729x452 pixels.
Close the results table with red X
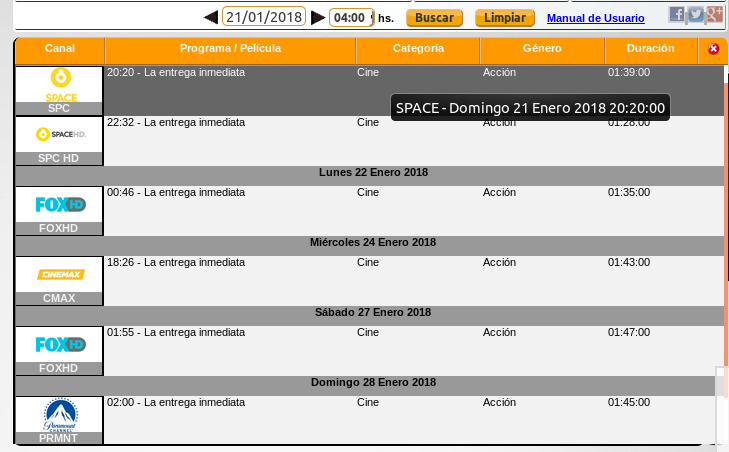point(713,49)
